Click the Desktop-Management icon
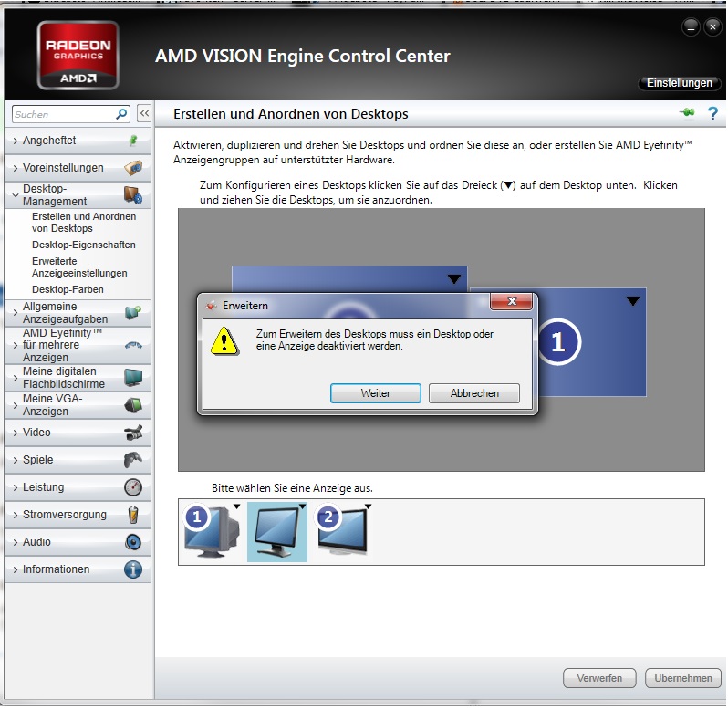The height and width of the screenshot is (710, 728). [133, 195]
